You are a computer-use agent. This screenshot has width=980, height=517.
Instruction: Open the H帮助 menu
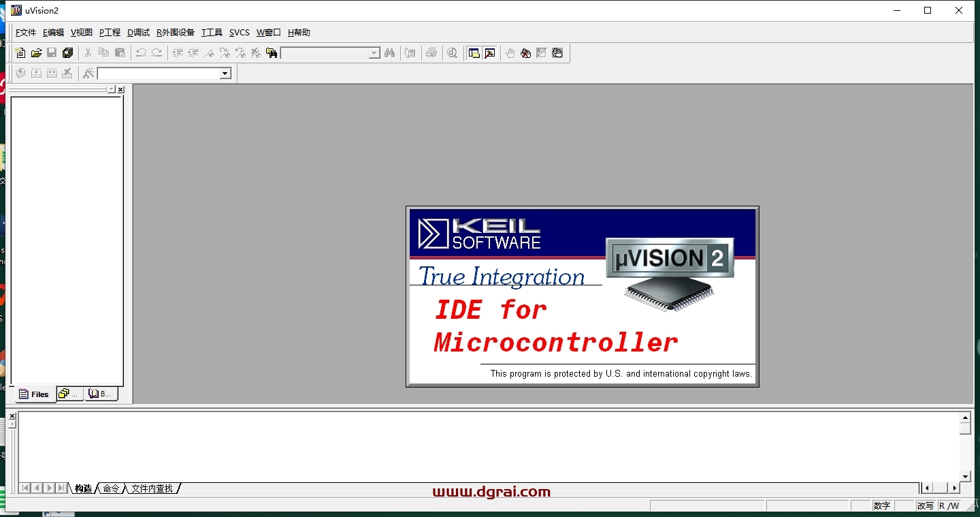(x=299, y=33)
